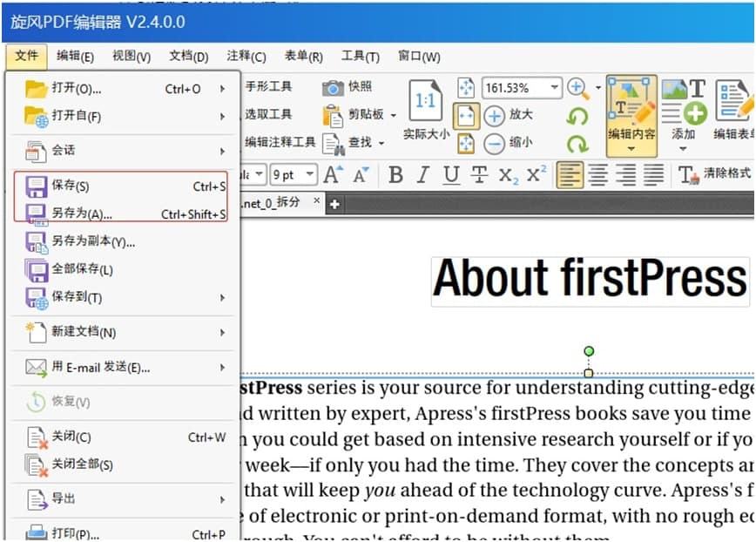Viewport: 756px width, 542px height.
Task: Add a new document tab with plus
Action: click(334, 205)
